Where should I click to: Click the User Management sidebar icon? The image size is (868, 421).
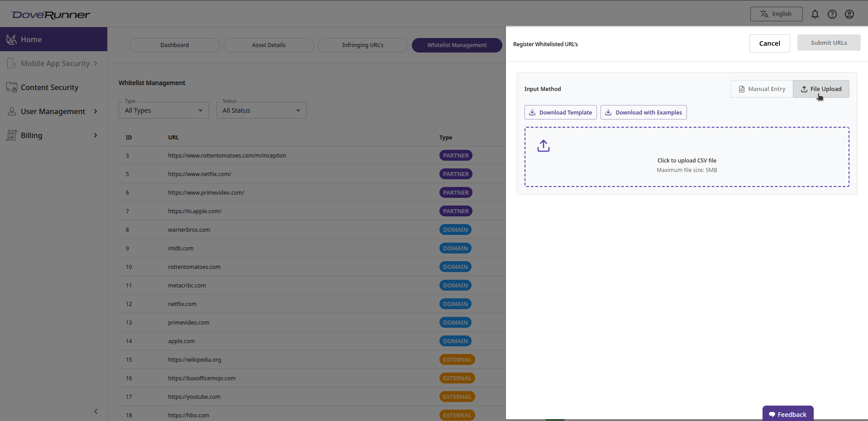(11, 111)
